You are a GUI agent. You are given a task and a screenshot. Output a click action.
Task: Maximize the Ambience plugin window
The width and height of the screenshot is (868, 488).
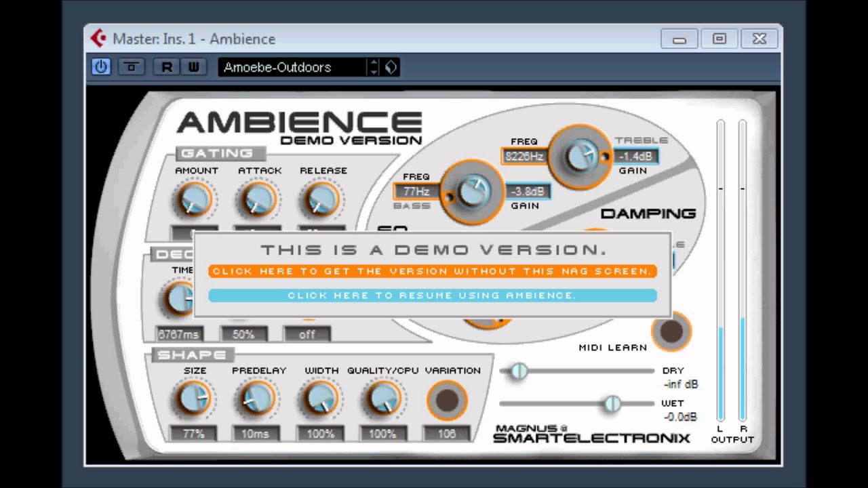pos(719,39)
